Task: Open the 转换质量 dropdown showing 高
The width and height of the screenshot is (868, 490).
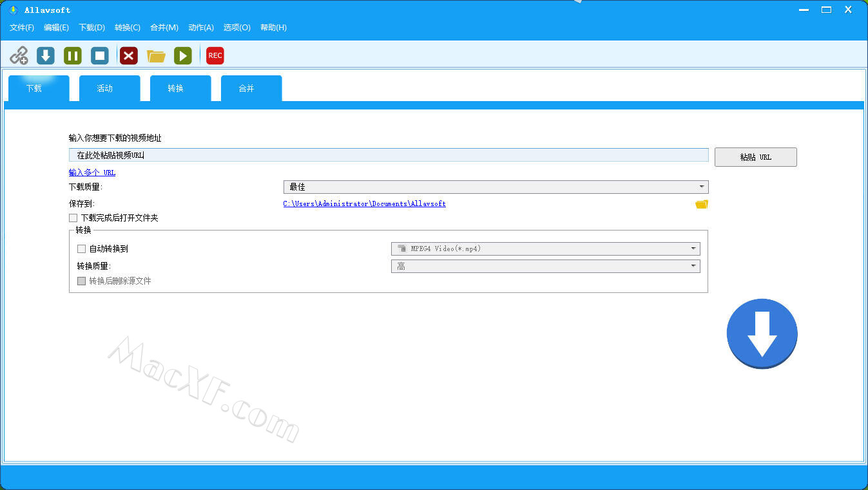Action: tap(546, 266)
